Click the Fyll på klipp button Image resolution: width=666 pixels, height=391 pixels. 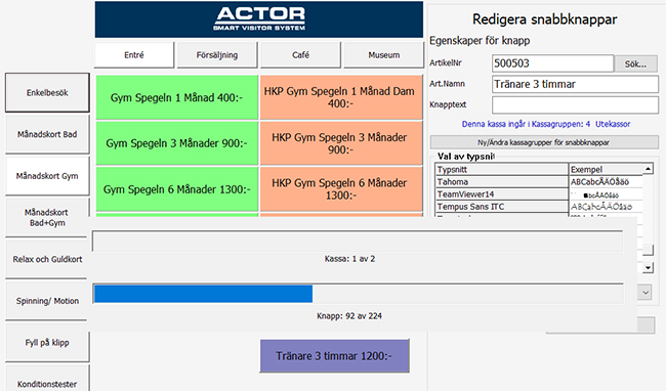(47, 342)
